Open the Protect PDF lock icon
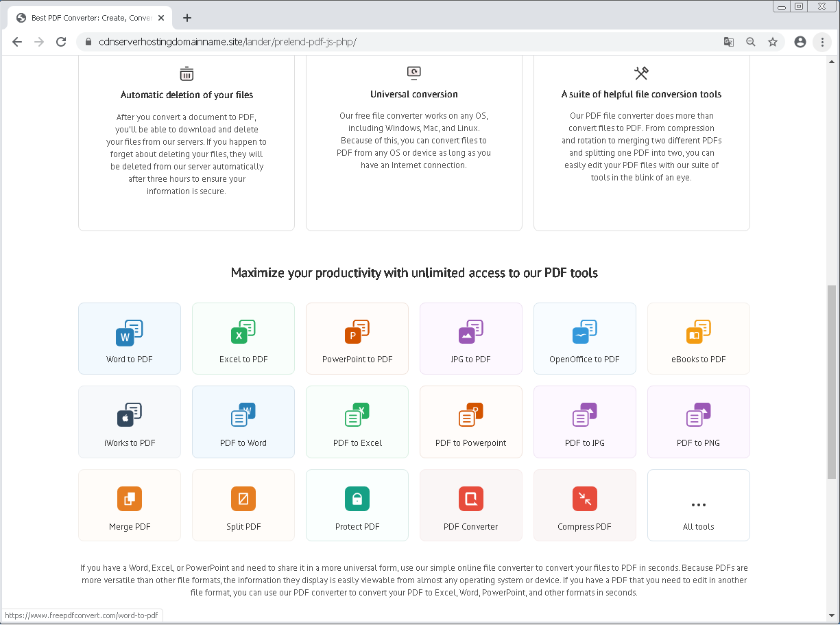This screenshot has width=840, height=625. pyautogui.click(x=357, y=499)
